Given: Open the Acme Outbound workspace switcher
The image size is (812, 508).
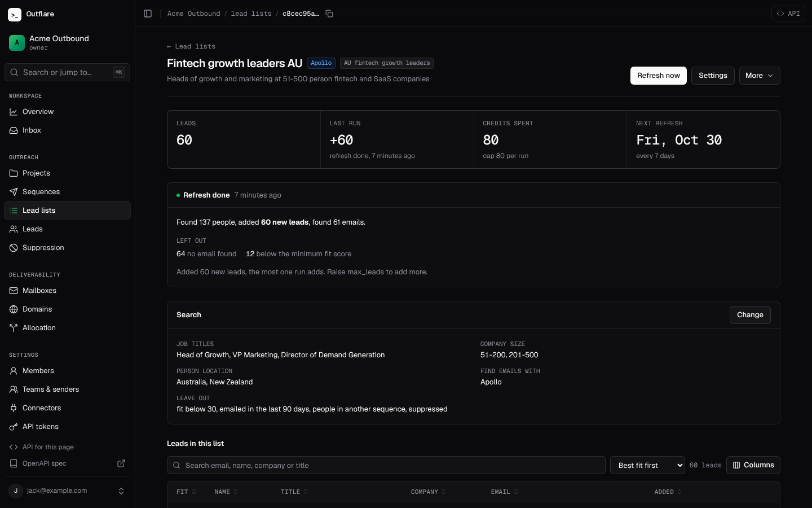Looking at the screenshot, I should pyautogui.click(x=67, y=42).
